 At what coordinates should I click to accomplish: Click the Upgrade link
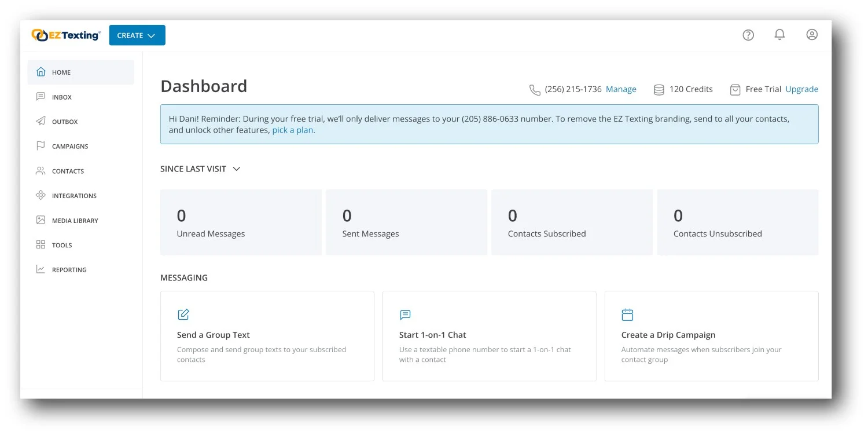tap(801, 89)
